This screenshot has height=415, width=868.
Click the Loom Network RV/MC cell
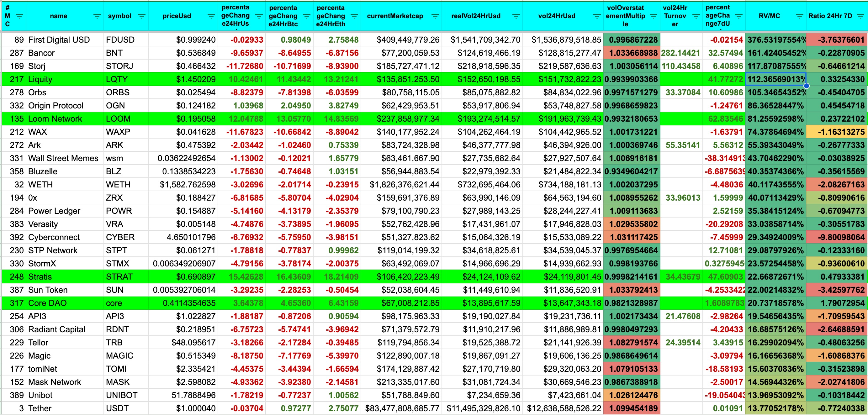775,119
